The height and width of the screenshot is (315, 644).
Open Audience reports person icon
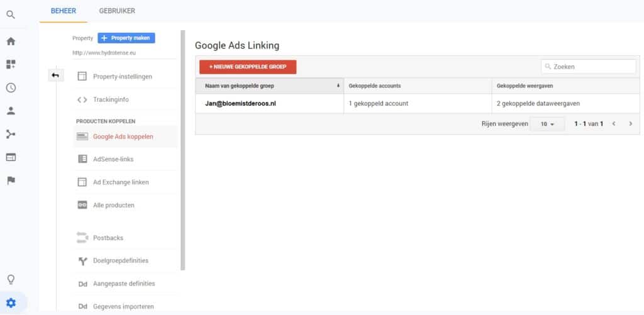pyautogui.click(x=11, y=111)
